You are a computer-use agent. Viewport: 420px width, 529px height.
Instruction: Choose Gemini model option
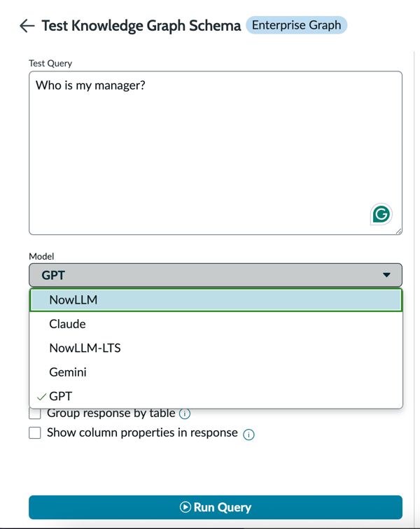[216, 372]
